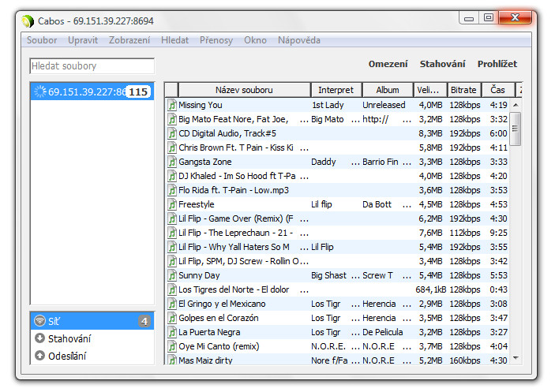The width and height of the screenshot is (555, 392).
Task: Sort by Bitrate column header
Action: [463, 90]
